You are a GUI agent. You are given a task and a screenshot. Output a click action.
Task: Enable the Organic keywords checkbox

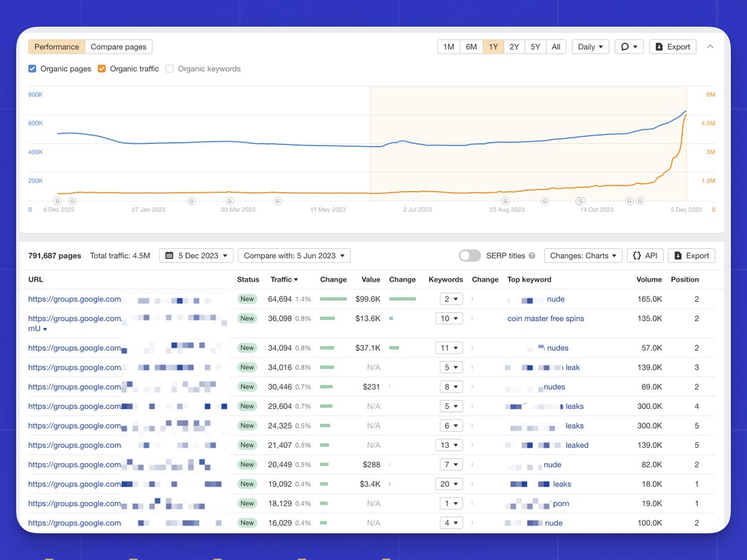(169, 69)
